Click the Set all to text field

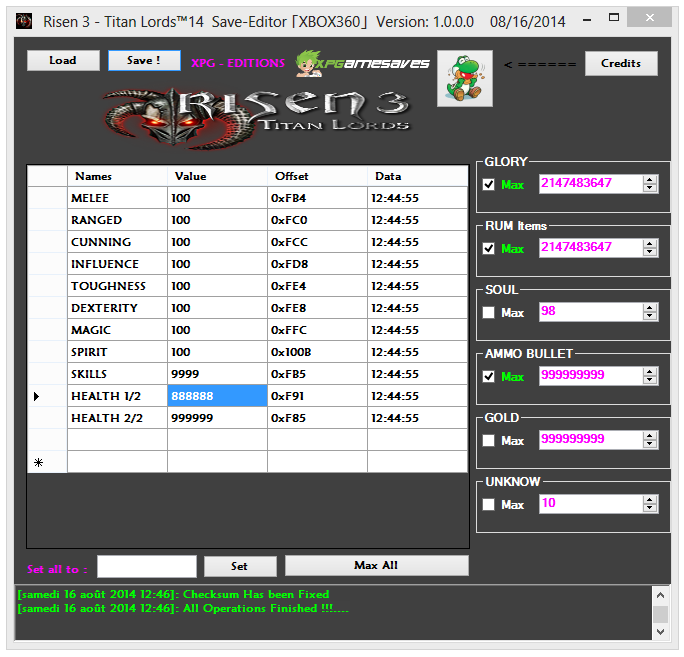[146, 567]
